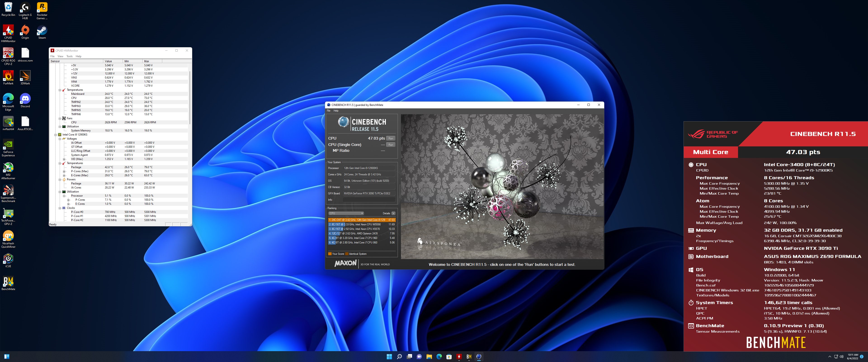Collapse the Processor utilization node
Viewport: 868px width, 362px height.
coord(64,196)
